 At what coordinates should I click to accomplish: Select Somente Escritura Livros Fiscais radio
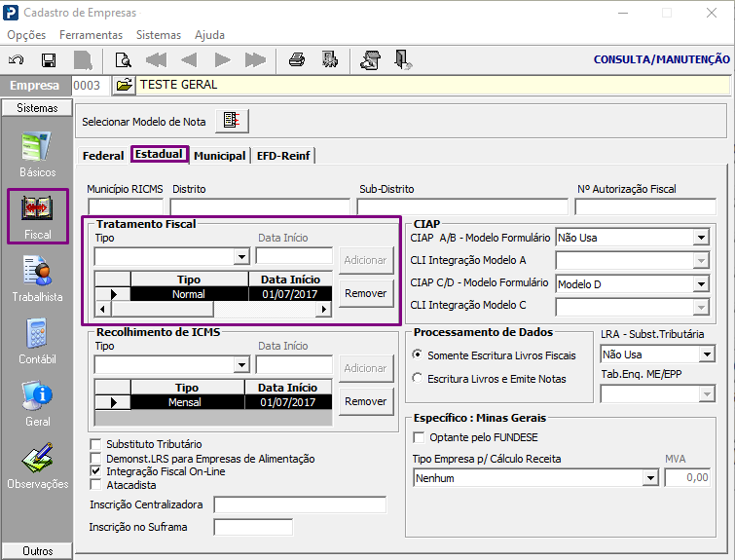coord(418,355)
